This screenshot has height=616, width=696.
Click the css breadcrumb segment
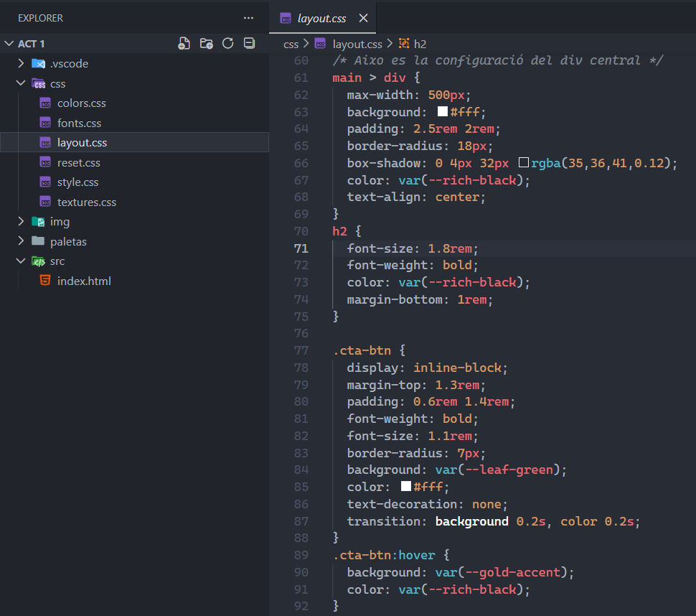point(291,44)
